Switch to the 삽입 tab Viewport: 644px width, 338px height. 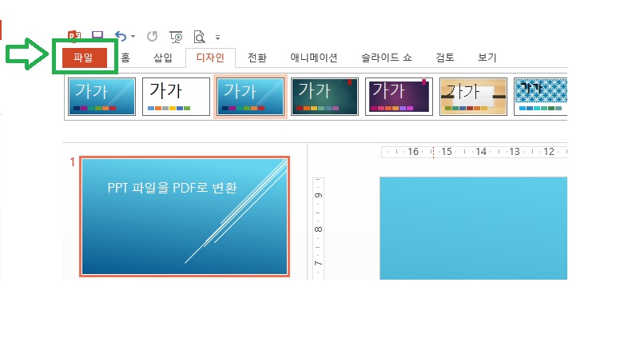[163, 58]
